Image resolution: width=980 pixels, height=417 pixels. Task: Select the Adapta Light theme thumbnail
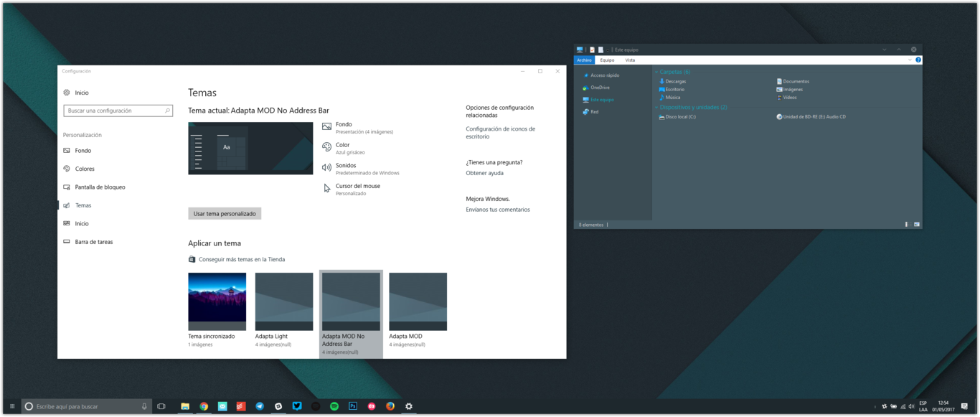[284, 301]
